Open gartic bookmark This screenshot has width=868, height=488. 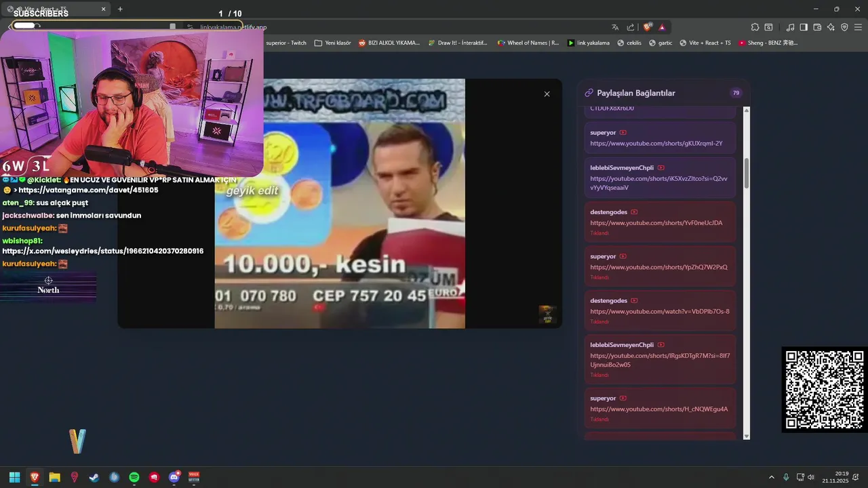(660, 43)
